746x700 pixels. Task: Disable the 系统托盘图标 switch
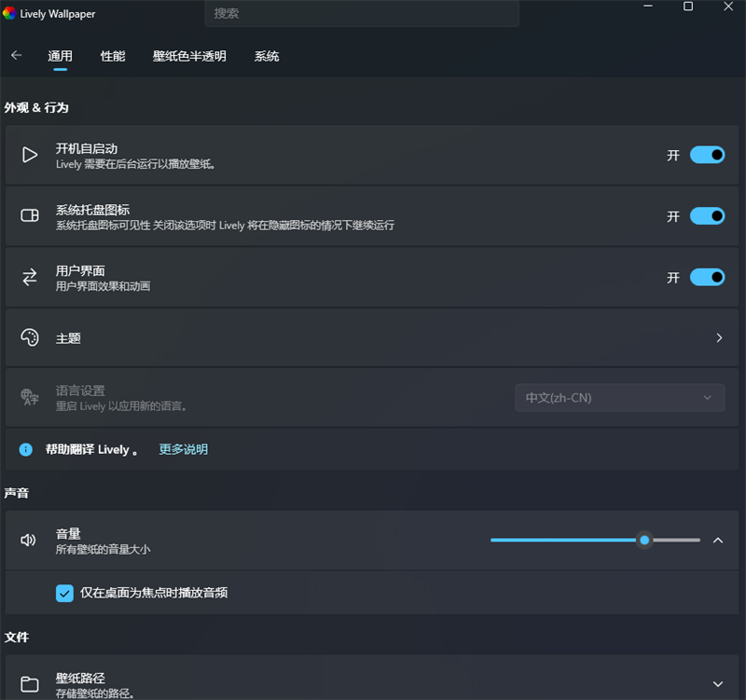point(707,216)
